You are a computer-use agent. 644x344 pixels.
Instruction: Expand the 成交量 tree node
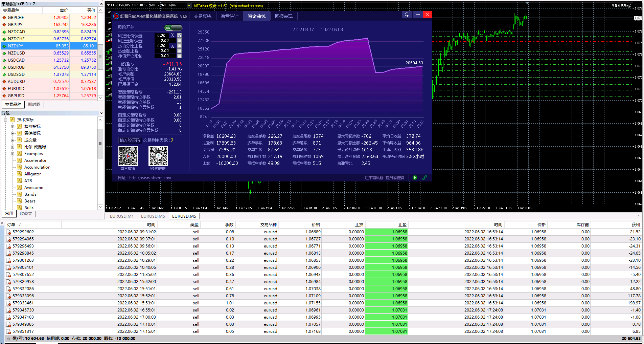[x=13, y=140]
